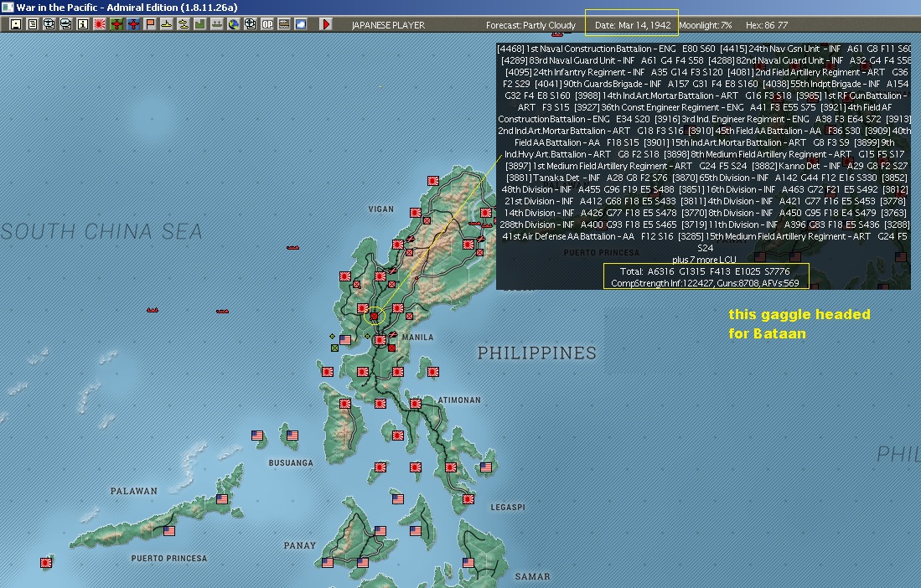Click the JAPANESE PLAYER label
The width and height of the screenshot is (921, 588).
tap(388, 25)
